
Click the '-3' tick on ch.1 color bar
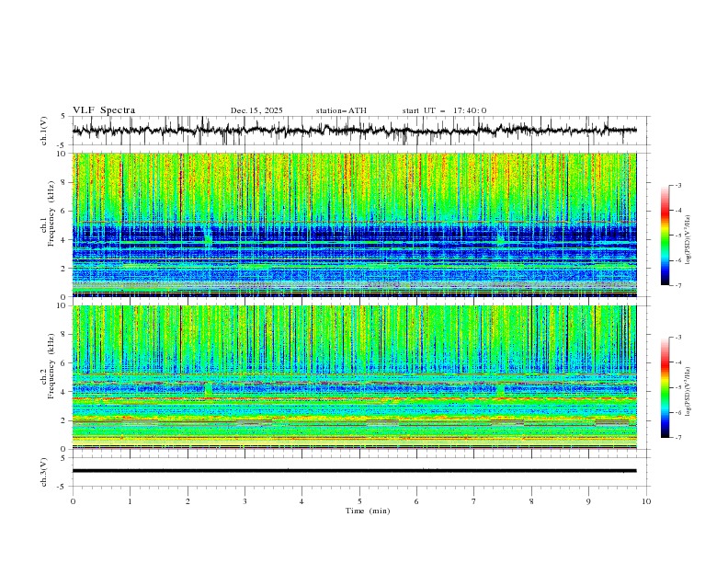[678, 185]
